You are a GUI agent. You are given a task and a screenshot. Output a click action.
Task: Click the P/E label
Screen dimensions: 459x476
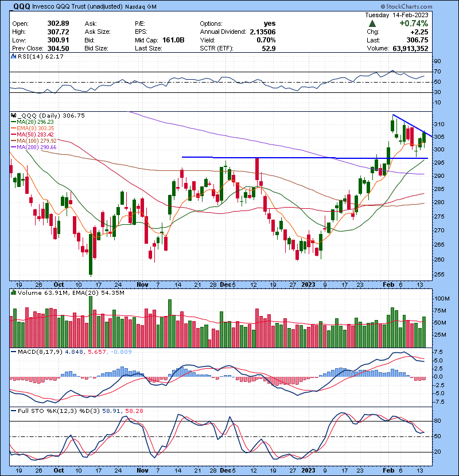point(140,24)
